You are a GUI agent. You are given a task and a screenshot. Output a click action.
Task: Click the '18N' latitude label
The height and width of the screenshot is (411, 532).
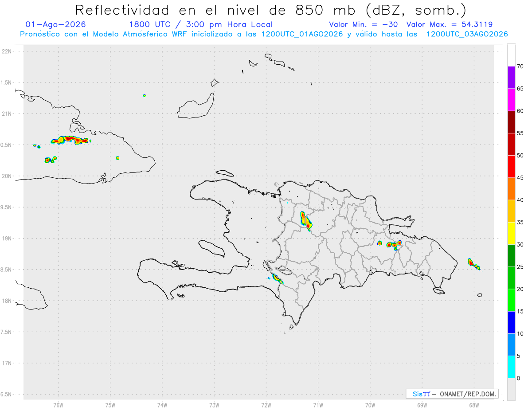tap(7, 301)
